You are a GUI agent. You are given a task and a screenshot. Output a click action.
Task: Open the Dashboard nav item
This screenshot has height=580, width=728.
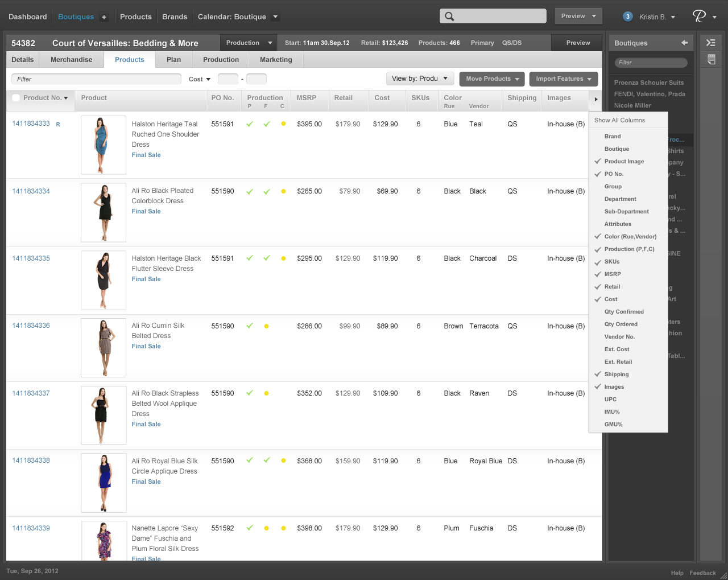[28, 17]
